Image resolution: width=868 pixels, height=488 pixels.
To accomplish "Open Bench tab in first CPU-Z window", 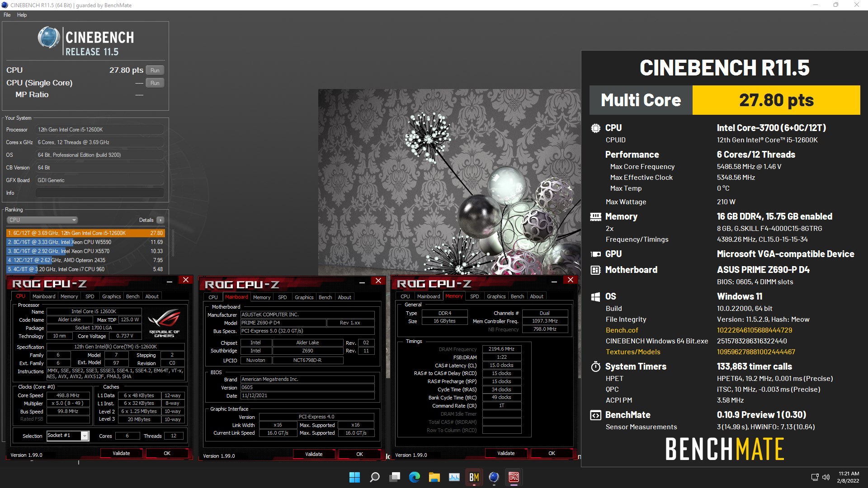I will pyautogui.click(x=132, y=296).
